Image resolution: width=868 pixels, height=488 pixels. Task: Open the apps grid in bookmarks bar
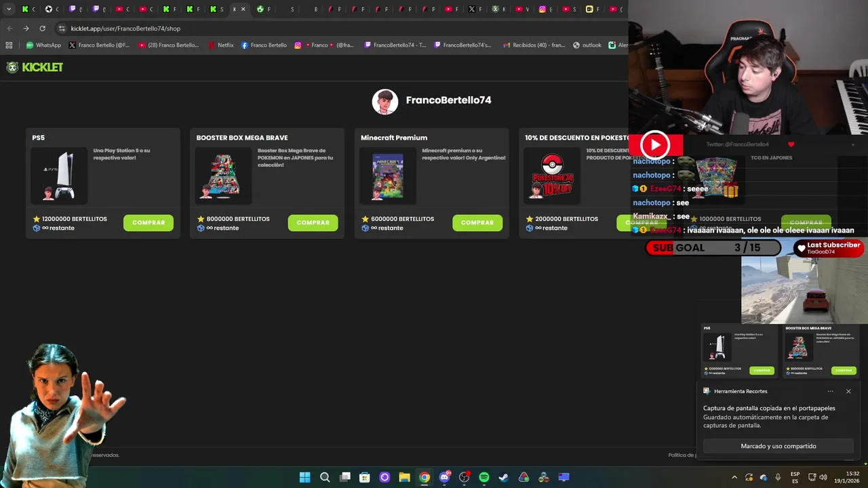[x=9, y=45]
